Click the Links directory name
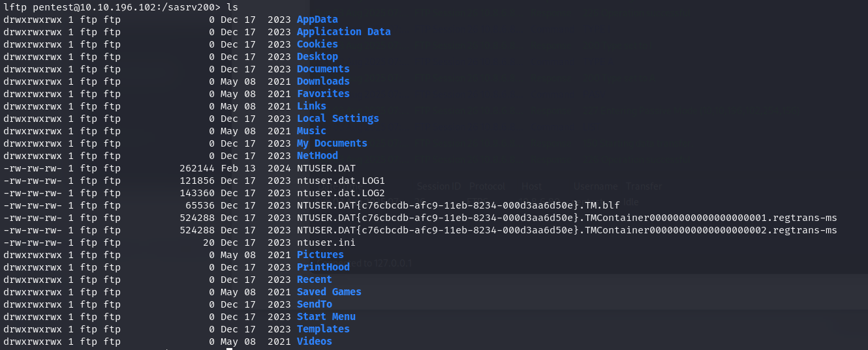The image size is (868, 350). click(x=311, y=106)
